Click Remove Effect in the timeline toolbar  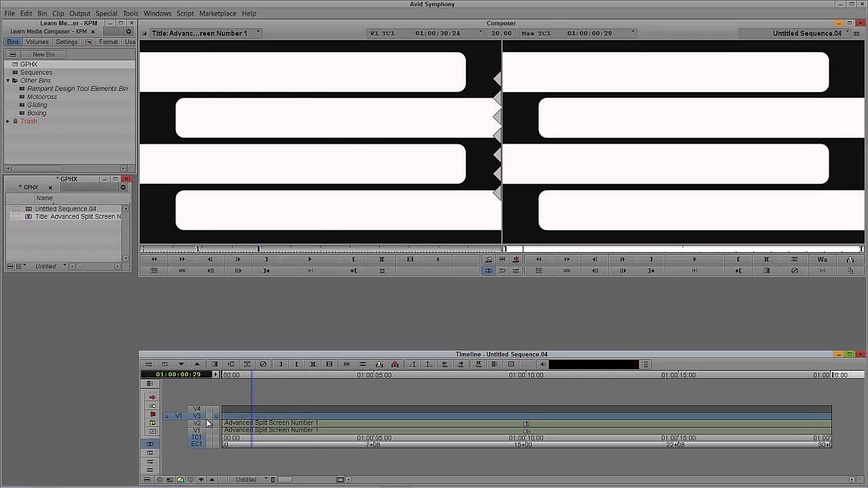pos(263,364)
